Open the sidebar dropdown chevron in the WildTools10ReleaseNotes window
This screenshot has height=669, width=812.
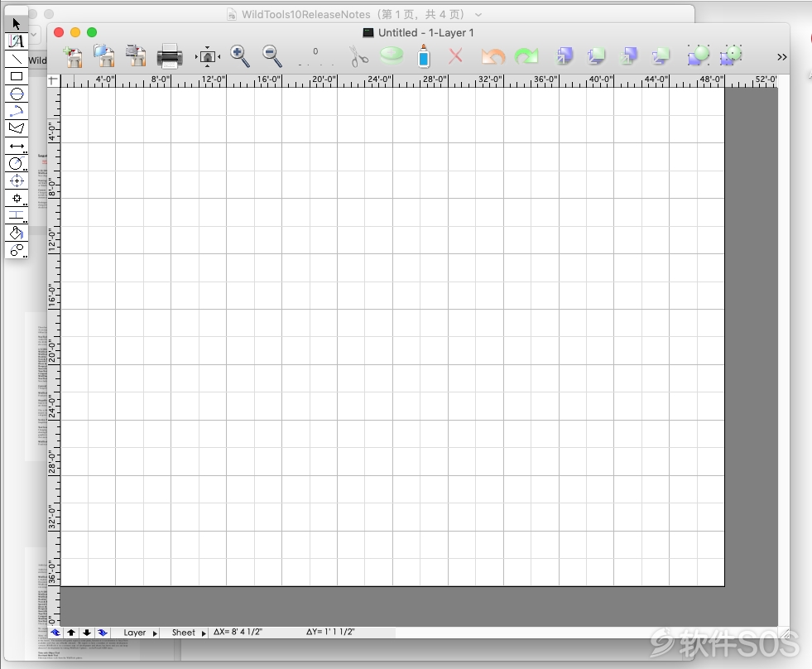coord(34,36)
